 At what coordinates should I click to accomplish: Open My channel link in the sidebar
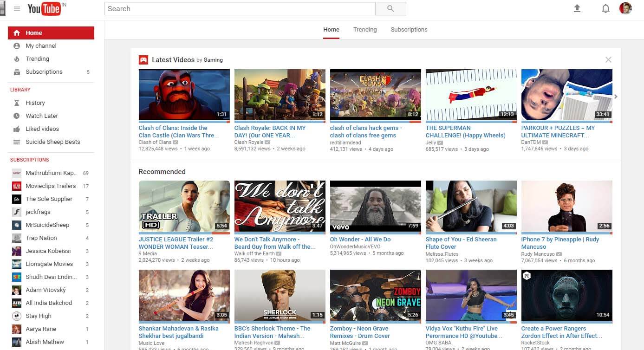41,46
